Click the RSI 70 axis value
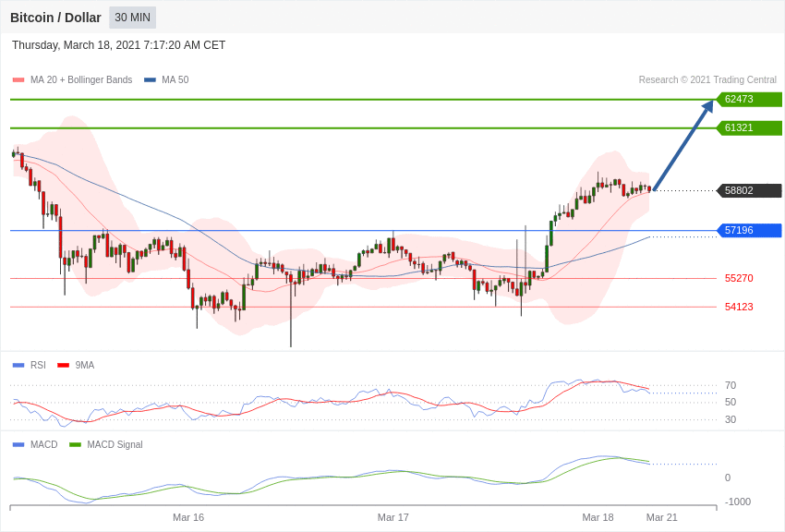785x532 pixels. pyautogui.click(x=731, y=385)
